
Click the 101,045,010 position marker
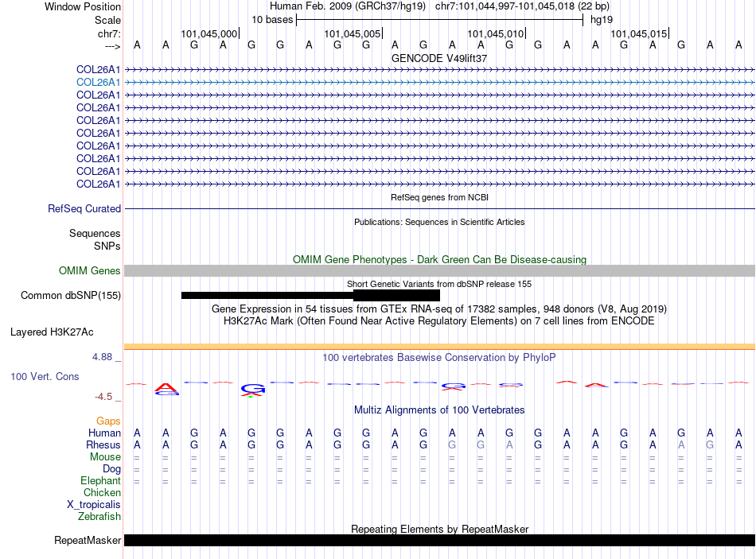pyautogui.click(x=496, y=33)
